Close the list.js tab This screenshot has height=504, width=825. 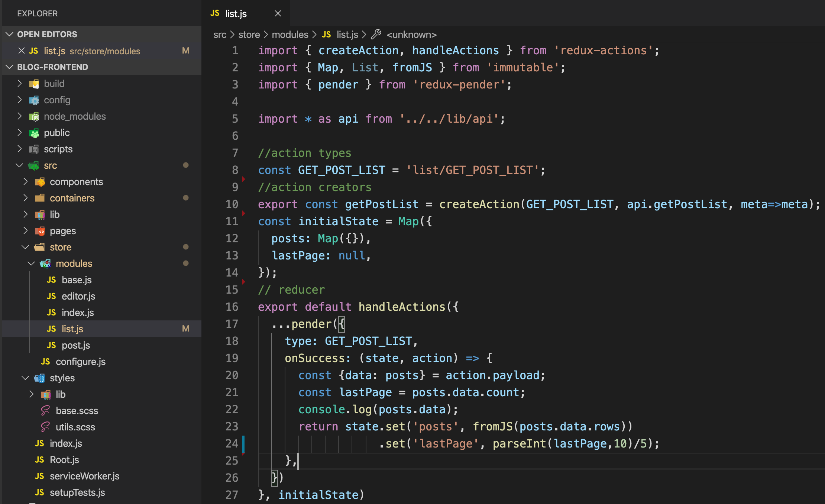coord(278,14)
